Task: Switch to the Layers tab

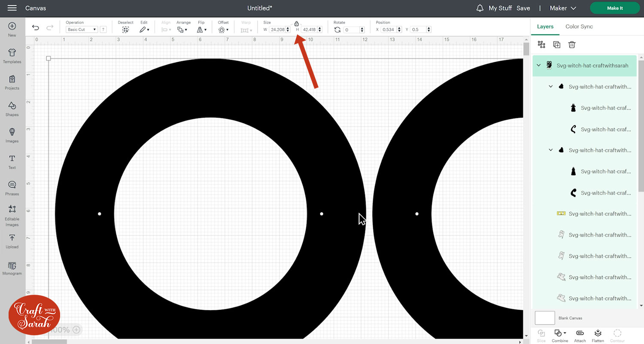Action: (x=545, y=27)
